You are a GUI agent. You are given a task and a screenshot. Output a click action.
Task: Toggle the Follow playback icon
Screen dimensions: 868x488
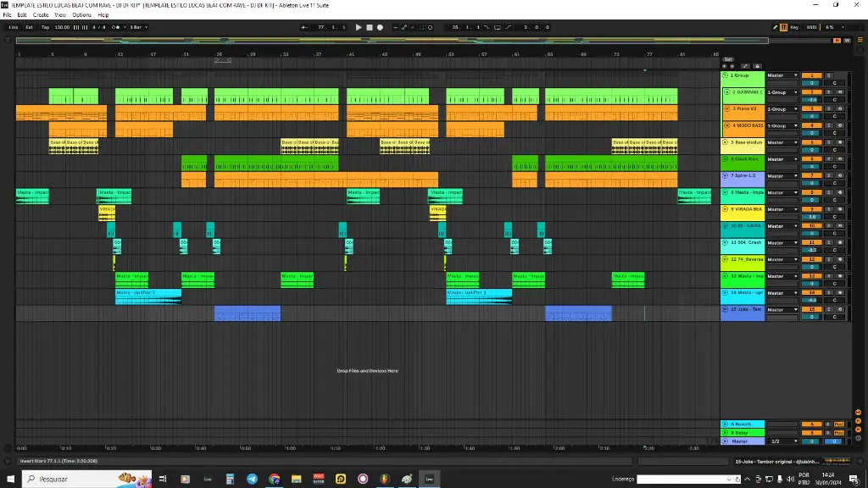pyautogui.click(x=304, y=27)
